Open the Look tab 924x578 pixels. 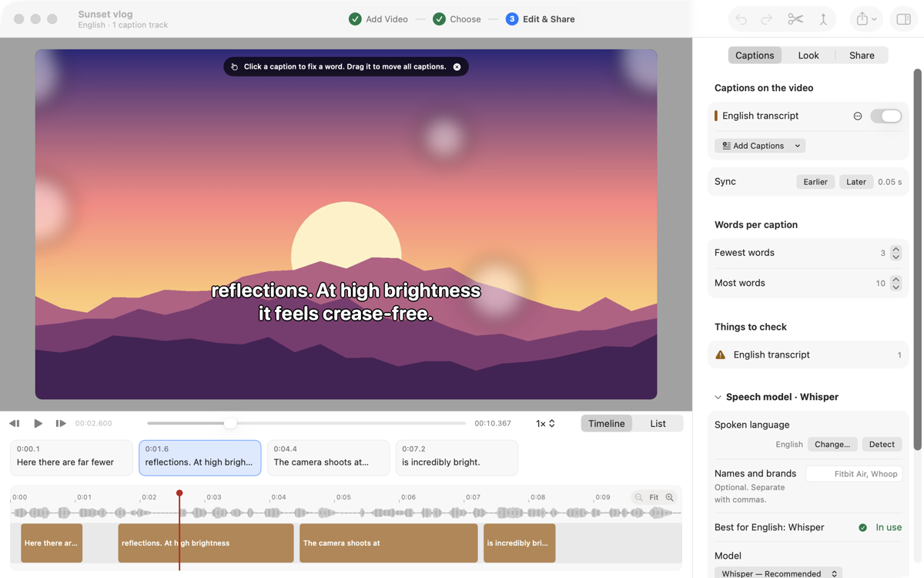point(808,55)
